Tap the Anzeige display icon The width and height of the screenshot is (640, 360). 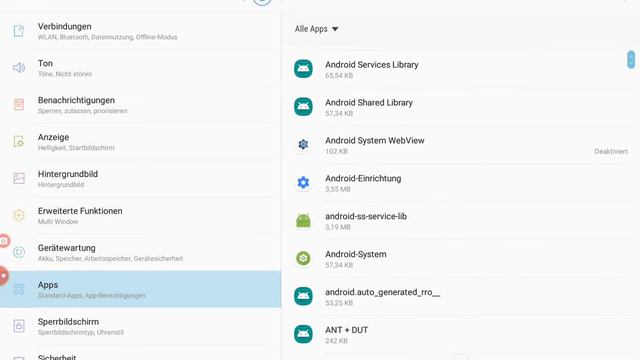pyautogui.click(x=19, y=142)
